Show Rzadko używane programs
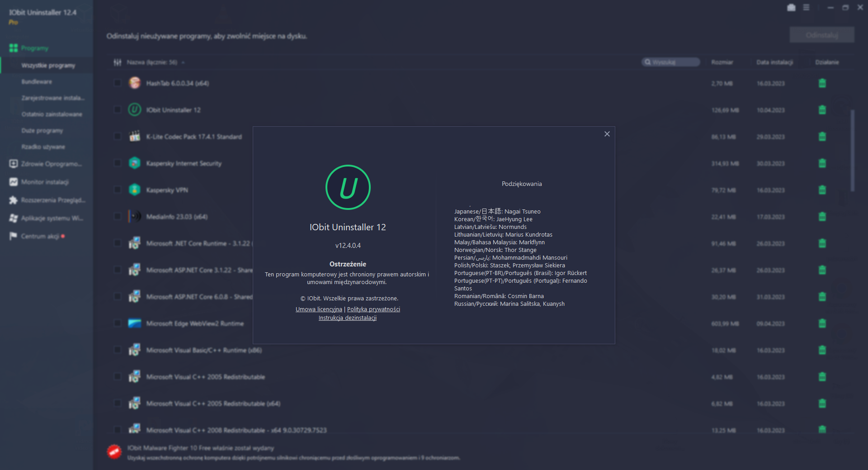Viewport: 868px width, 470px height. tap(43, 147)
